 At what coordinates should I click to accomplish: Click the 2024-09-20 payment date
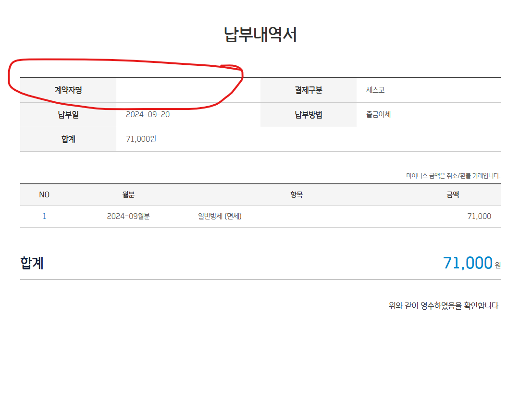pyautogui.click(x=148, y=115)
